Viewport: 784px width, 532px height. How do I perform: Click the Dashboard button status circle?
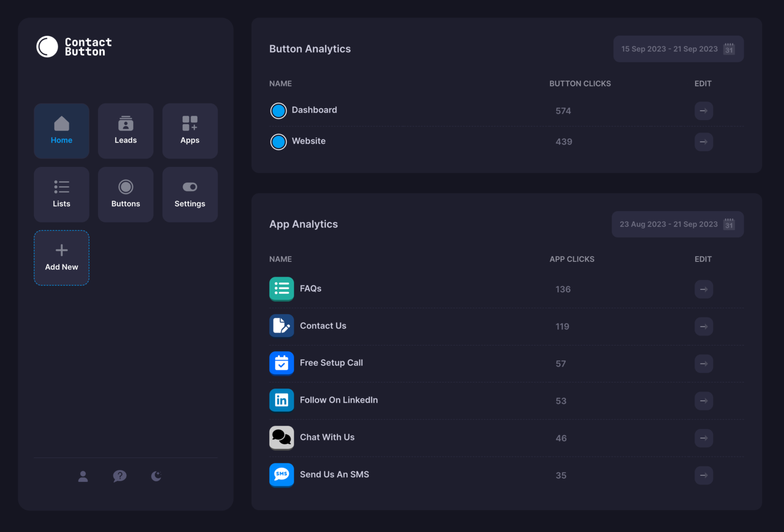point(278,110)
